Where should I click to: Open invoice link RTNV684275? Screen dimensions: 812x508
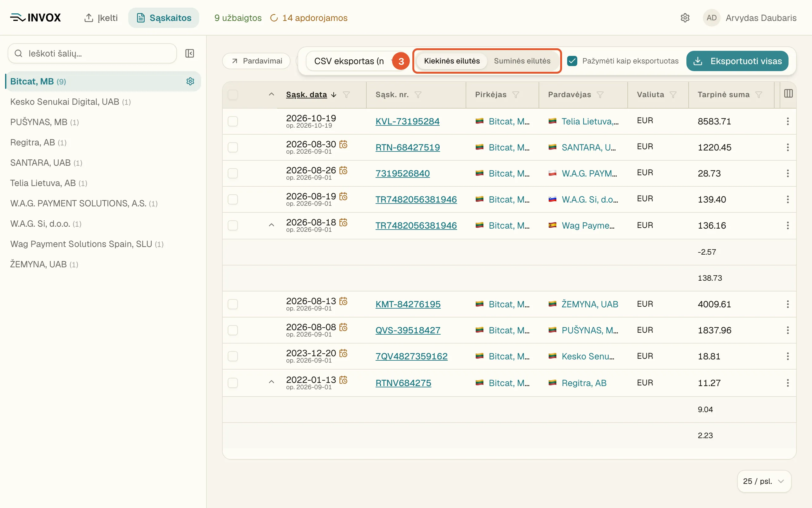click(x=403, y=383)
